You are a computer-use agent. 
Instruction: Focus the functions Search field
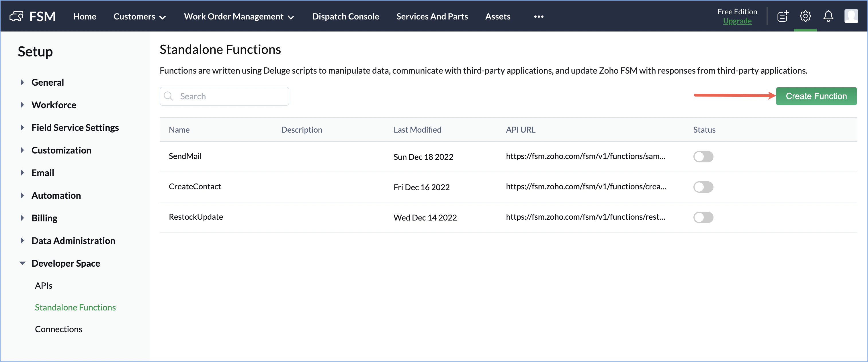[x=224, y=96]
